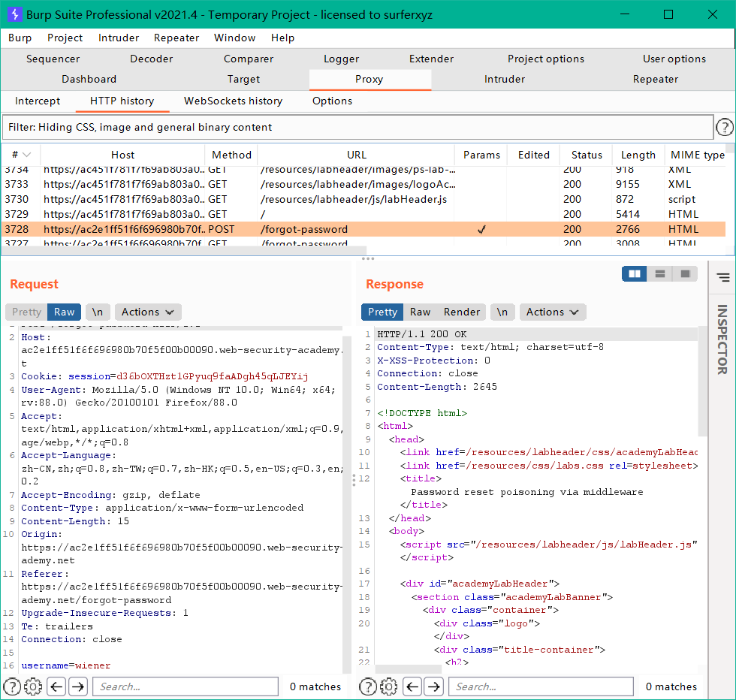
Task: Focus the Response pane search field
Action: (x=541, y=686)
